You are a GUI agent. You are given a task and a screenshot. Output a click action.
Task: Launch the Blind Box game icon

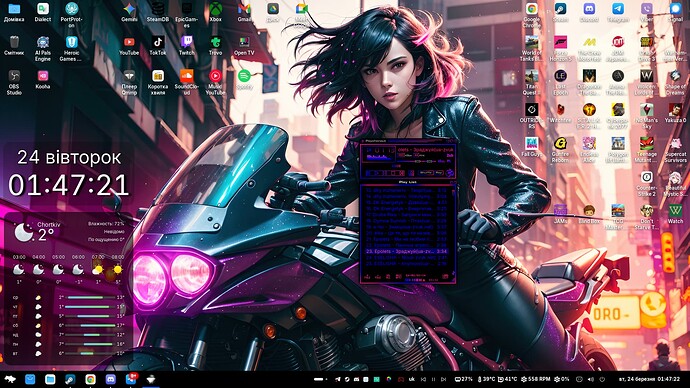[x=589, y=214]
